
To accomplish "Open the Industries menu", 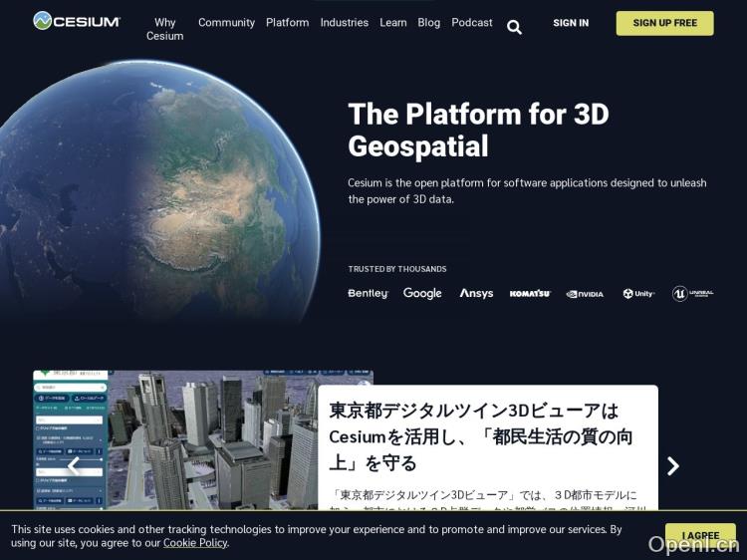I will (344, 22).
